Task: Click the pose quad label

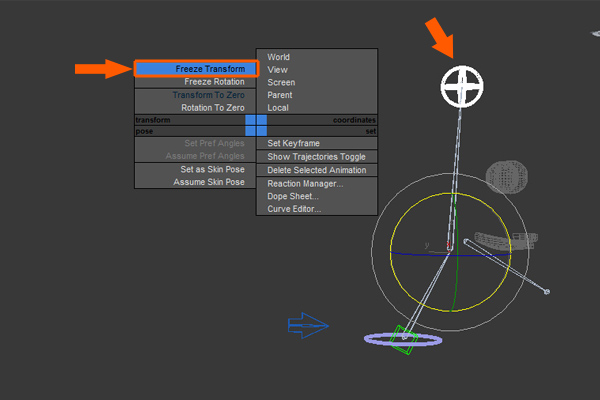Action: 144,131
